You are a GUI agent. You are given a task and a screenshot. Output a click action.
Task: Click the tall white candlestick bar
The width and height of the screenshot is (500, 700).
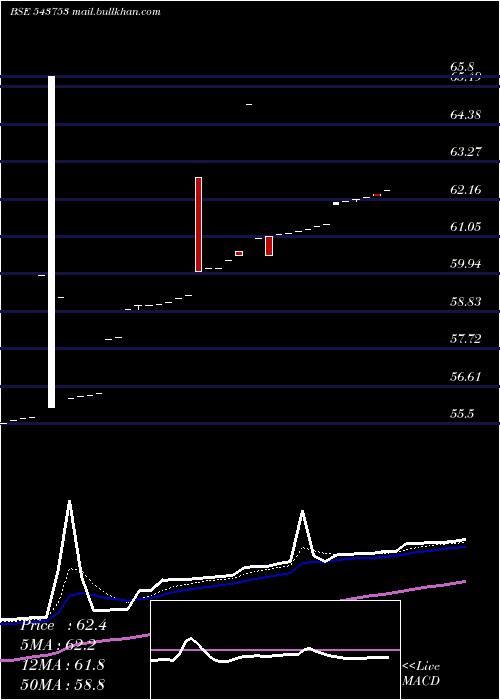point(52,242)
